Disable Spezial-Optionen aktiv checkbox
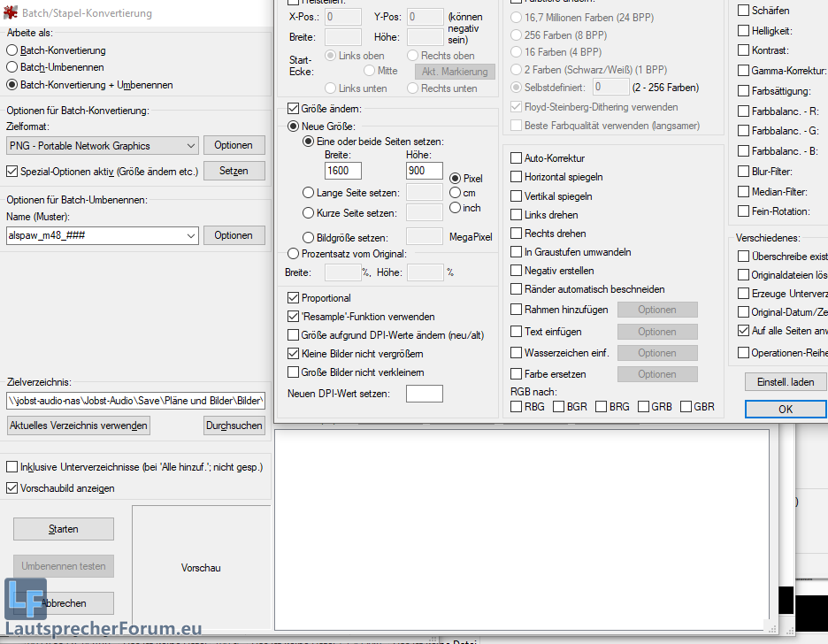828x644 pixels. click(x=12, y=172)
